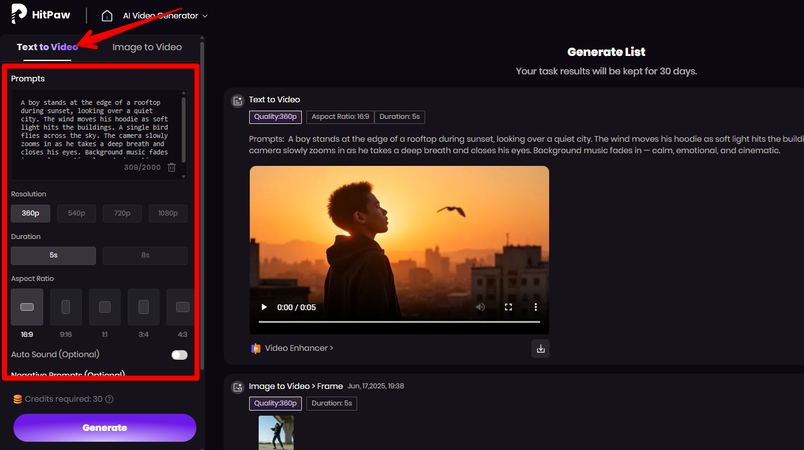Switch to Text to Video tab
Image resolution: width=804 pixels, height=450 pixels.
(47, 47)
